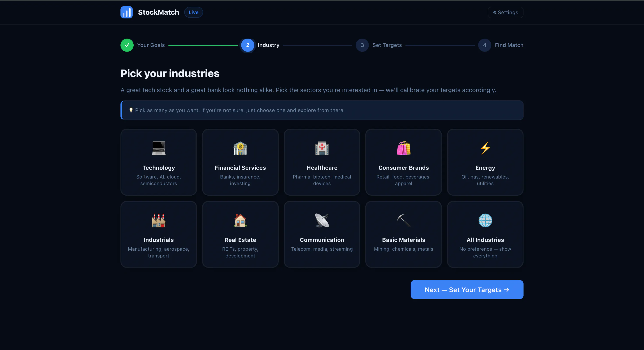644x350 pixels.
Task: Click the green checkmark step circle
Action: click(x=127, y=45)
